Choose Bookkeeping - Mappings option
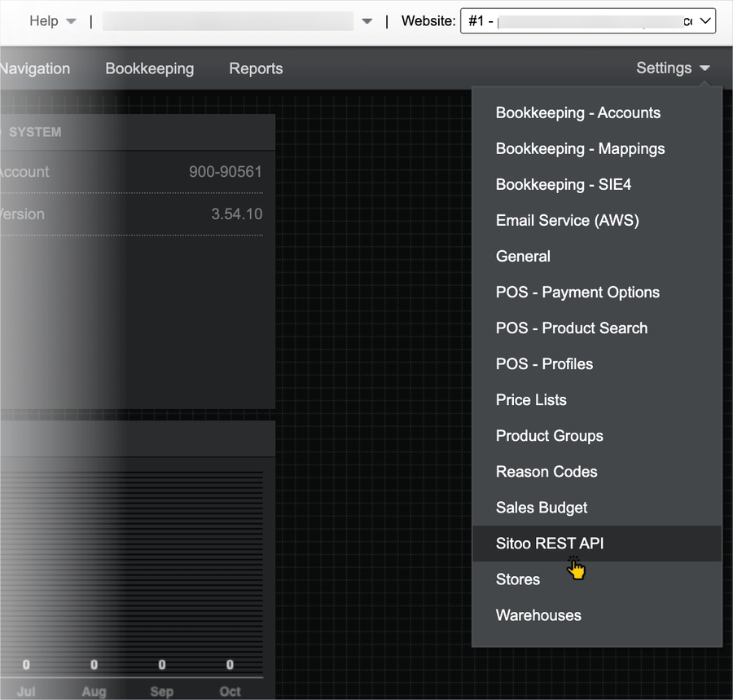 click(580, 149)
